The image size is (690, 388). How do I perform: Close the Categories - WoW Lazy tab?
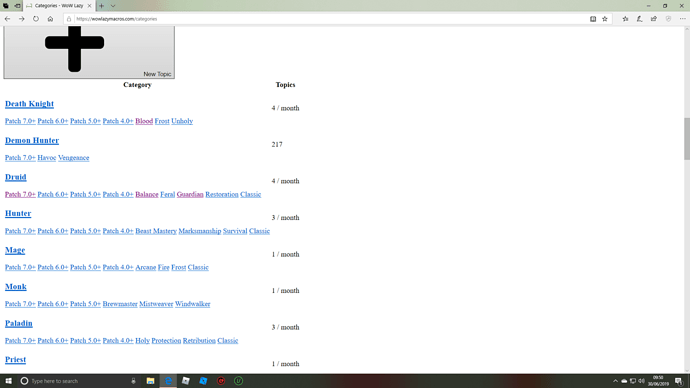tap(89, 6)
